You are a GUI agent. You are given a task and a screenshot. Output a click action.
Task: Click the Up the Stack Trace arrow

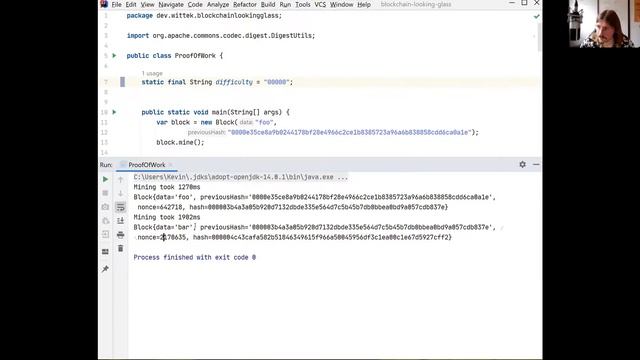pos(120,179)
